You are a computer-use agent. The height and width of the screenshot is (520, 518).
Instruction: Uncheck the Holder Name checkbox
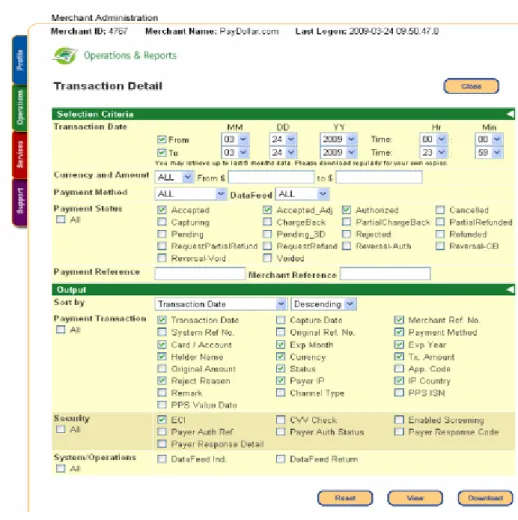pos(162,357)
